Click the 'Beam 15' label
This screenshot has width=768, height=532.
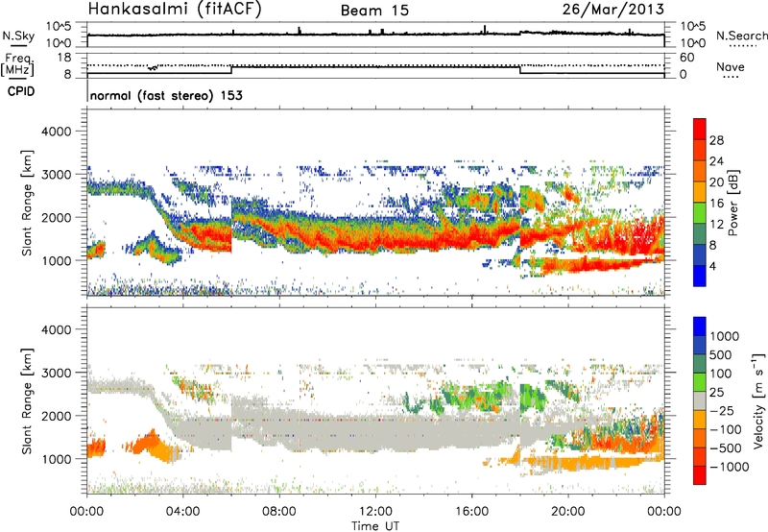point(374,11)
